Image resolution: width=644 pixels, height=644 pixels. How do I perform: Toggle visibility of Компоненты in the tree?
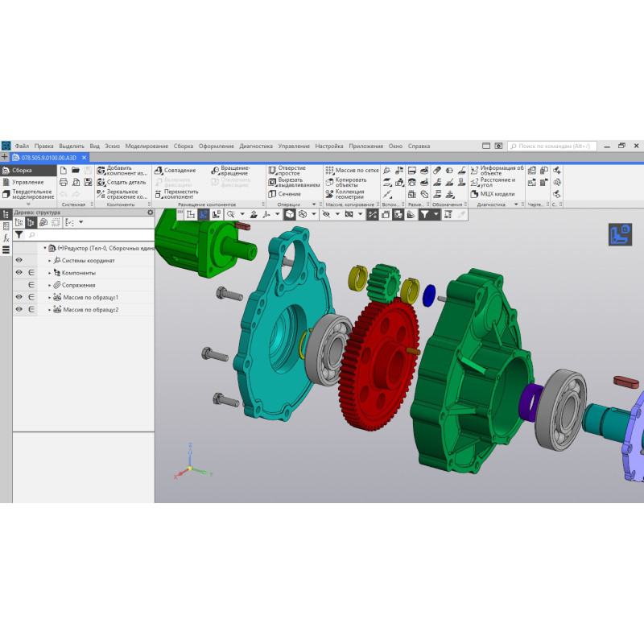click(19, 273)
